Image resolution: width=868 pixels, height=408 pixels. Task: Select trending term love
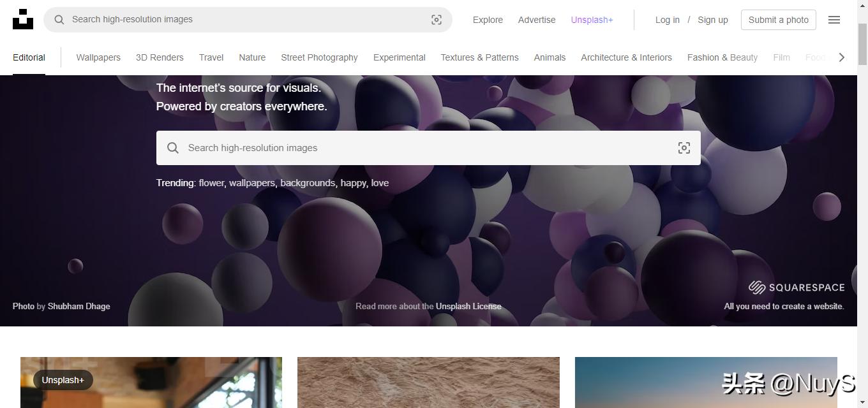pos(380,183)
